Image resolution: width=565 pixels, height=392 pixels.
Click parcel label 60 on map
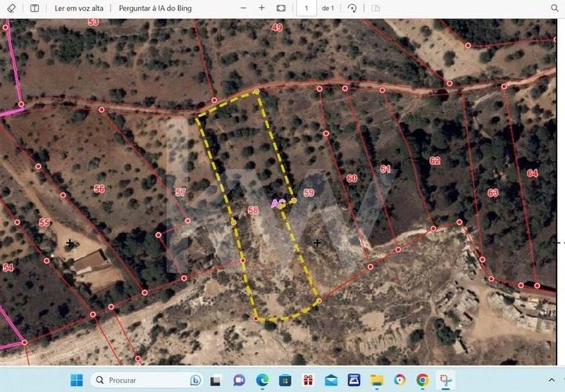(352, 178)
